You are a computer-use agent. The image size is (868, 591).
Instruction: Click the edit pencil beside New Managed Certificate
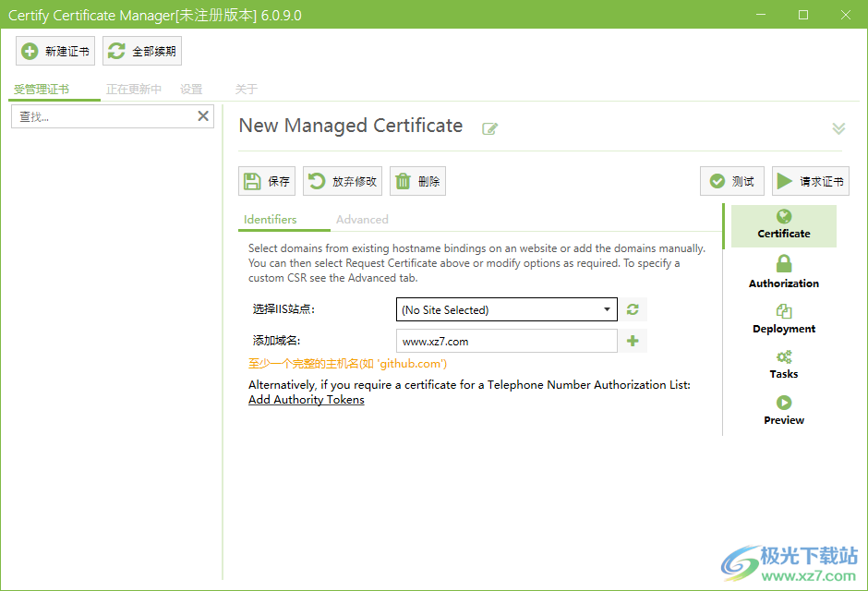pos(489,128)
